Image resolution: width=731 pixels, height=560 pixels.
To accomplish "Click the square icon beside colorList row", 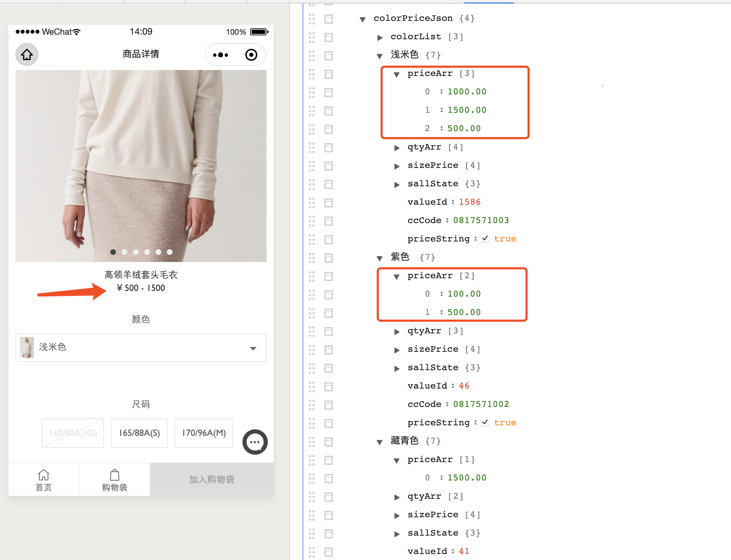I will [x=329, y=37].
